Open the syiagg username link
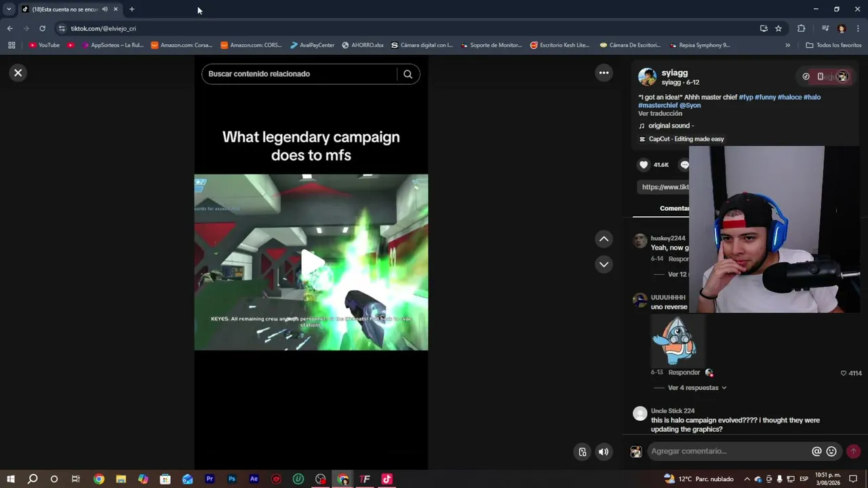 point(675,73)
